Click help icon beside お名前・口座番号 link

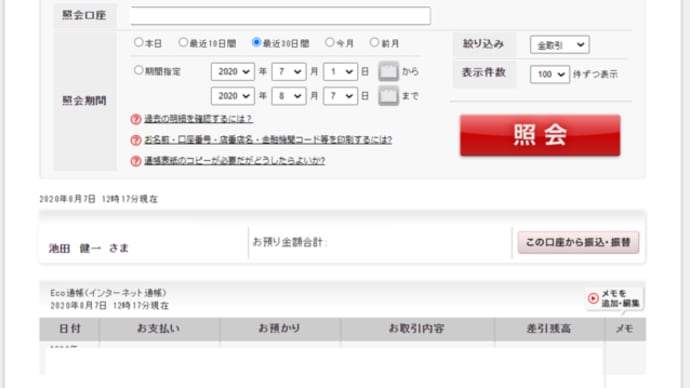(x=136, y=140)
